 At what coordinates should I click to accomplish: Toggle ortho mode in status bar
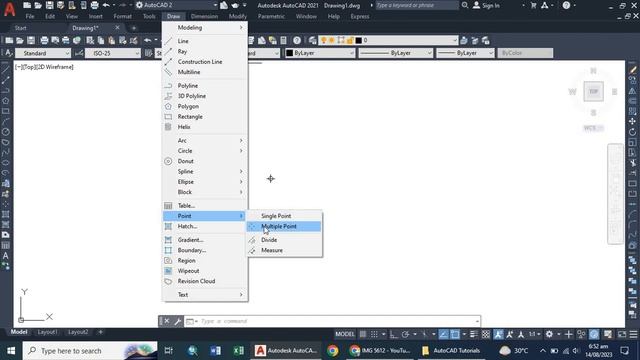click(393, 334)
